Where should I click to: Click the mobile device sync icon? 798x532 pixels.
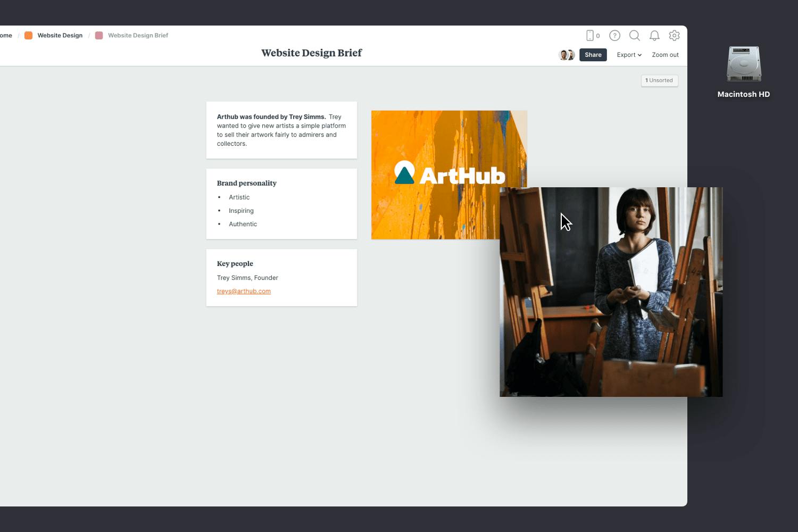point(591,35)
